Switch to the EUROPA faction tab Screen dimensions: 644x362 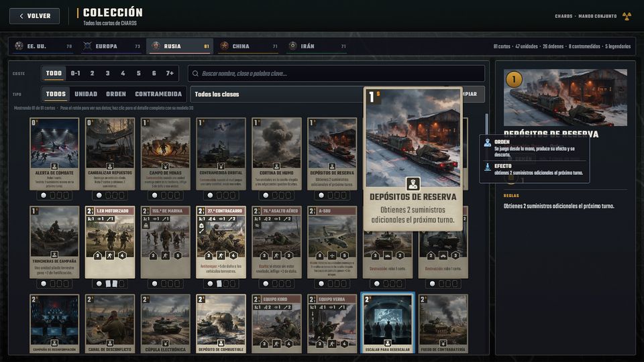tap(111, 46)
